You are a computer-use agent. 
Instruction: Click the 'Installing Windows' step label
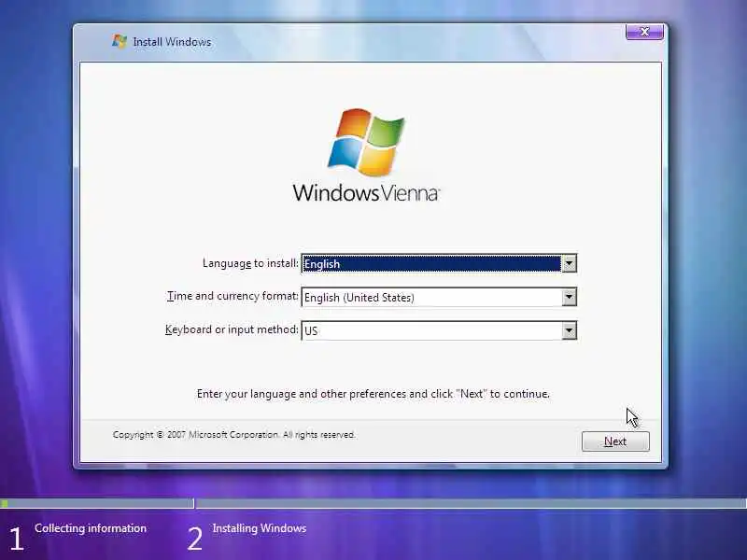(x=260, y=528)
